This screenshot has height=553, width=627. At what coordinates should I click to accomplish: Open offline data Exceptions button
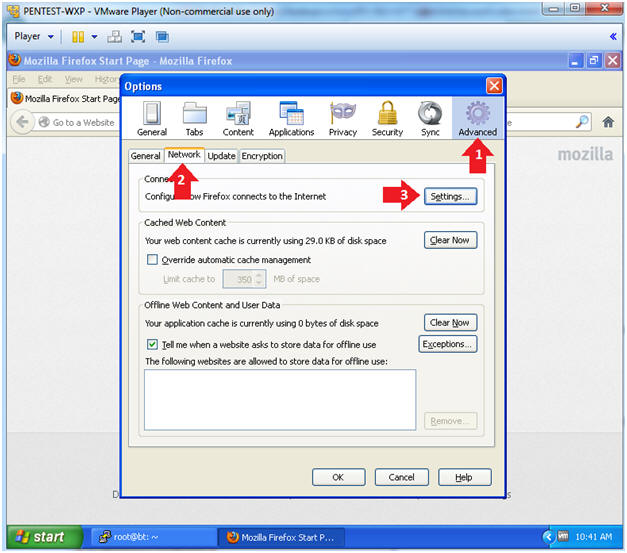pos(447,344)
